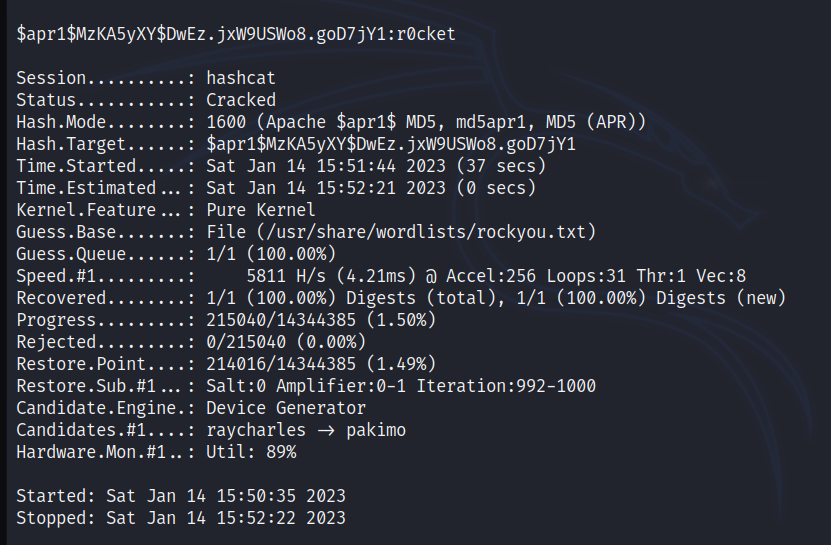The image size is (831, 545).
Task: Click the Device Generator text
Action: [286, 408]
